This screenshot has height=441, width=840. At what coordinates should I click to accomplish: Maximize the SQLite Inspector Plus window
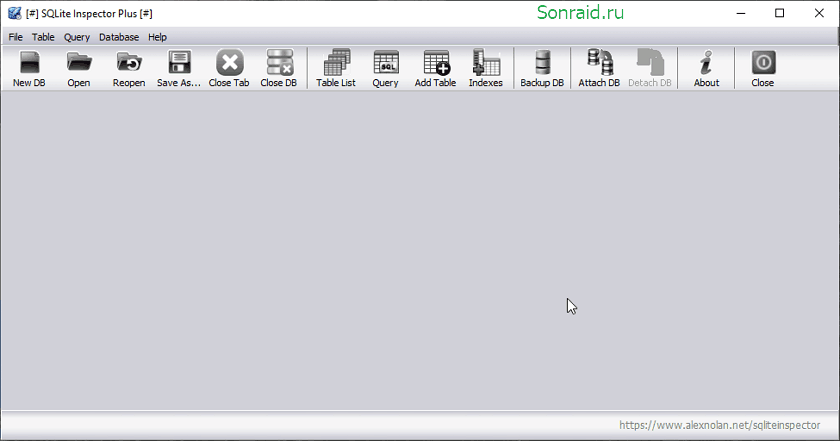(x=779, y=13)
